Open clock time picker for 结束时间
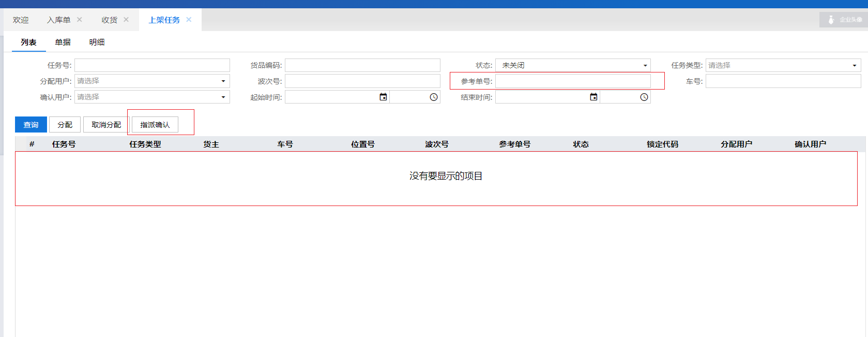The image size is (868, 337). point(644,97)
